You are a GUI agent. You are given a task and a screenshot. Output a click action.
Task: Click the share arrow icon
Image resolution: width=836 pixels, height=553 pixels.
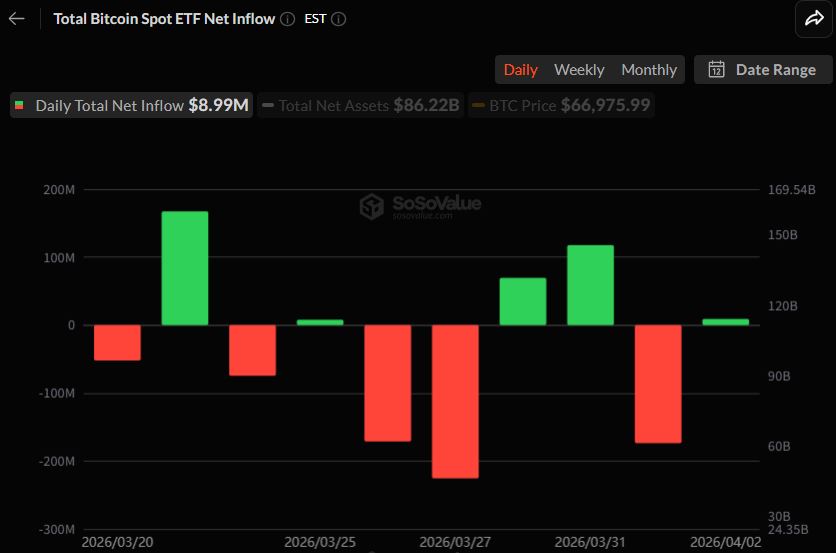click(809, 18)
